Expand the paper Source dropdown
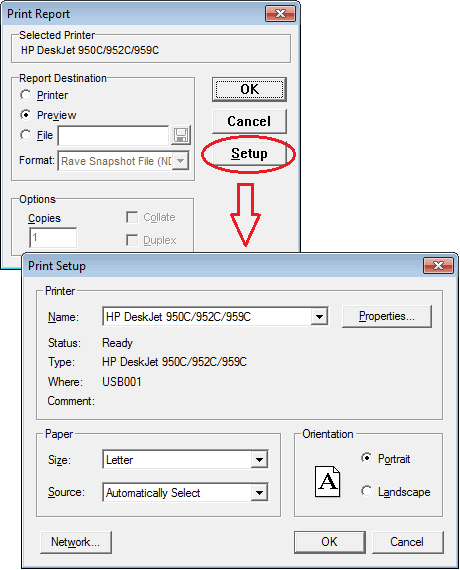The width and height of the screenshot is (460, 570). coord(259,493)
